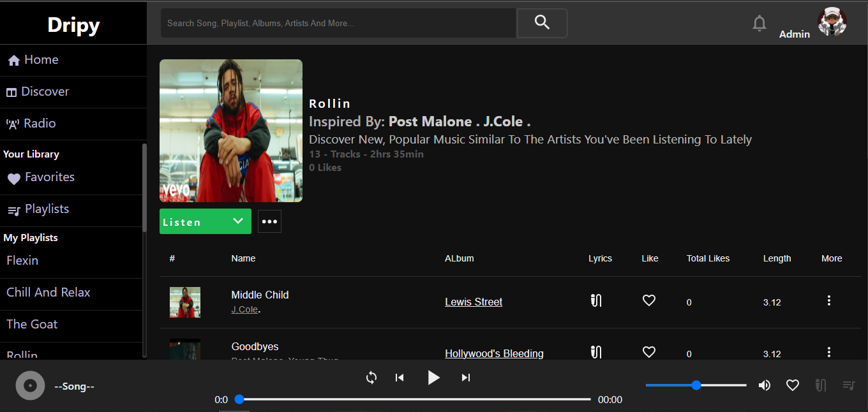Open the Admin profile avatar
Image resolution: width=868 pixels, height=412 pixels.
pyautogui.click(x=832, y=23)
